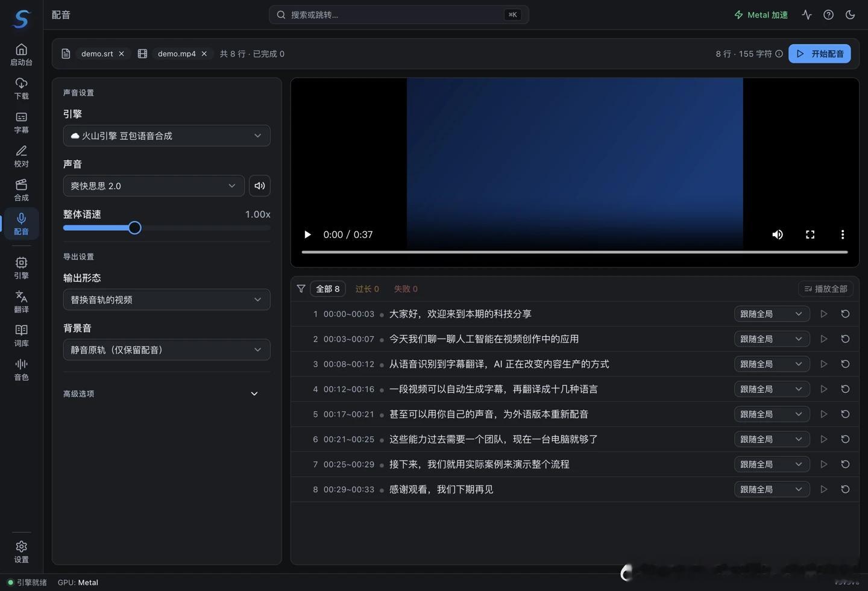
Task: Select the 全部 8 filter tab
Action: click(328, 289)
